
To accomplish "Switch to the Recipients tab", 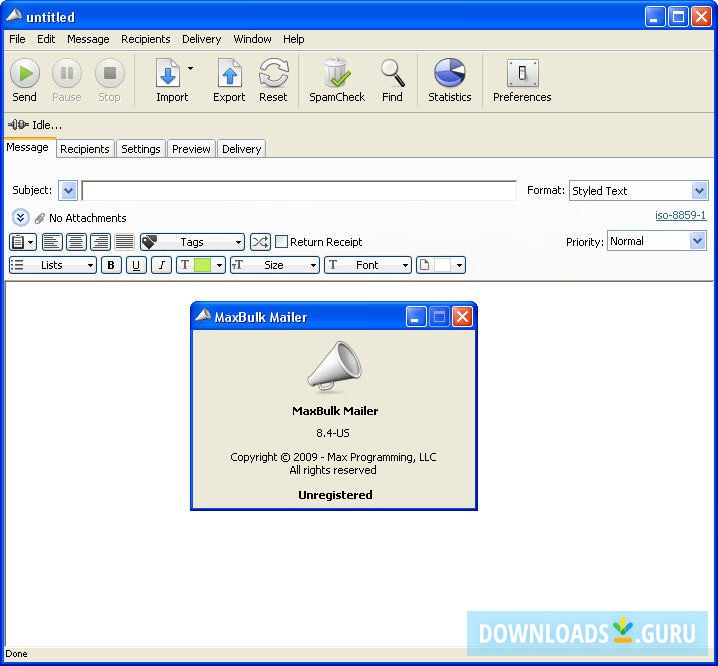I will point(84,149).
